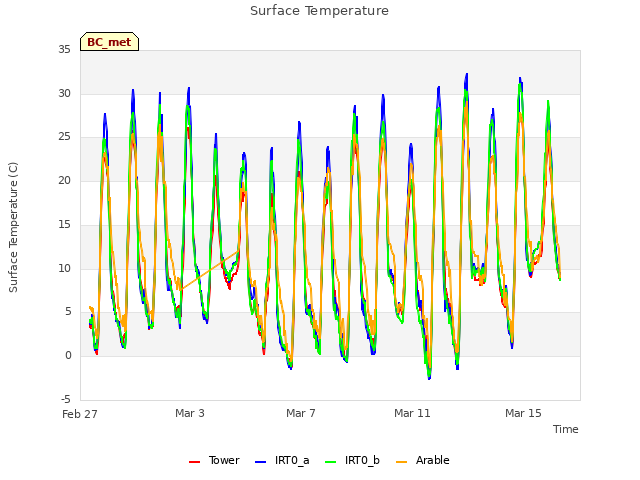The width and height of the screenshot is (640, 480).
Task: Click the Mar 3 x-axis label
Action: (190, 413)
